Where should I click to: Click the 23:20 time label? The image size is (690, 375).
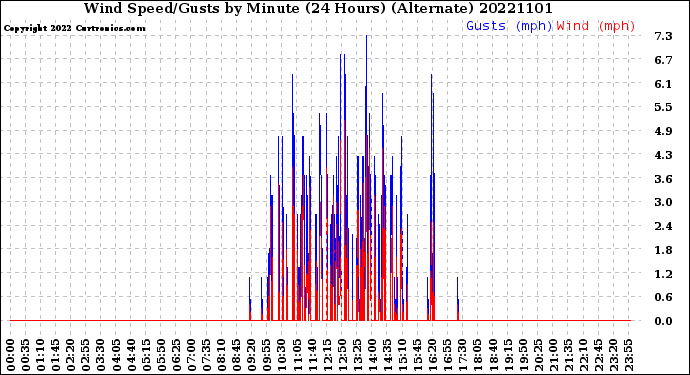pyautogui.click(x=613, y=355)
